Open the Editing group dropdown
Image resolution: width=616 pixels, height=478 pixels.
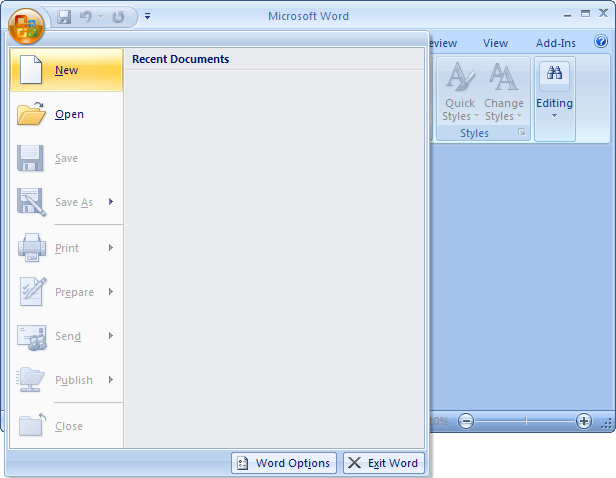point(554,99)
